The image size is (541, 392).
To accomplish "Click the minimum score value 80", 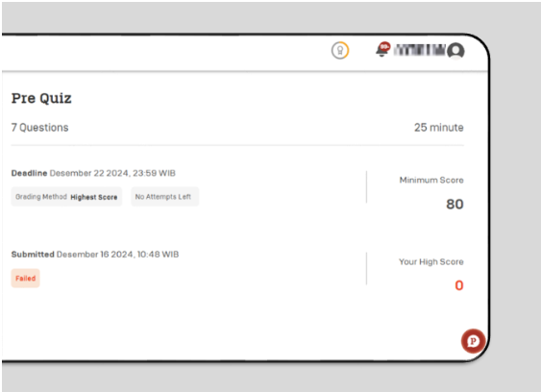I will (x=455, y=205).
